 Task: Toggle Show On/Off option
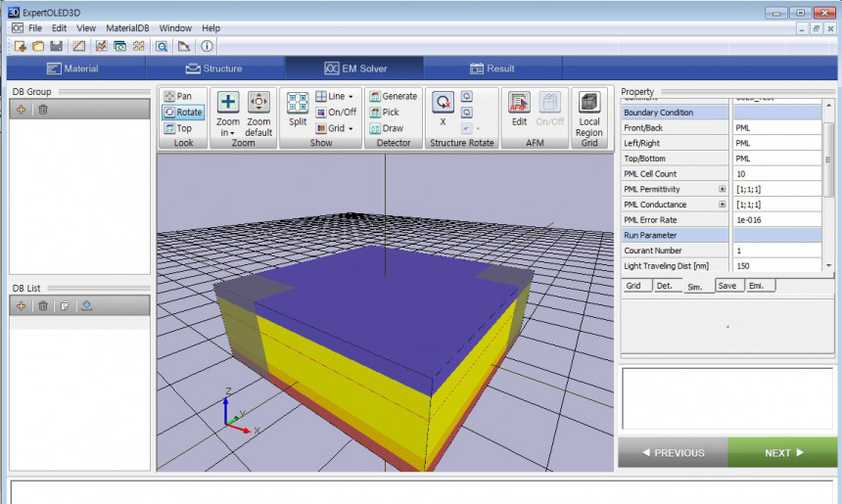(336, 113)
